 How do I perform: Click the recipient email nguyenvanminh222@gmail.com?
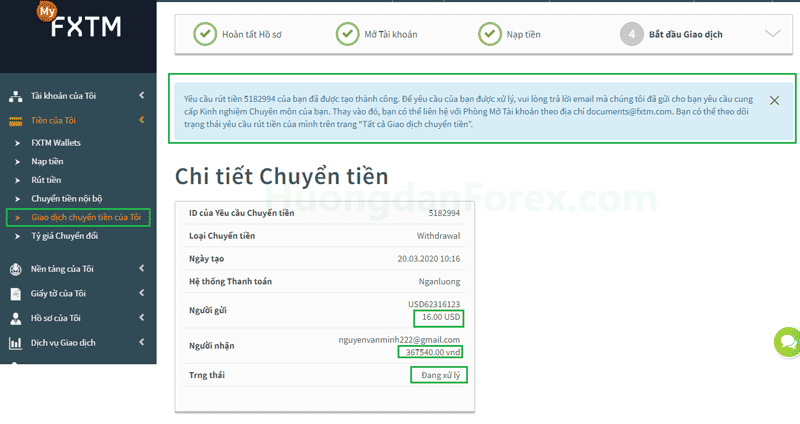(x=399, y=340)
